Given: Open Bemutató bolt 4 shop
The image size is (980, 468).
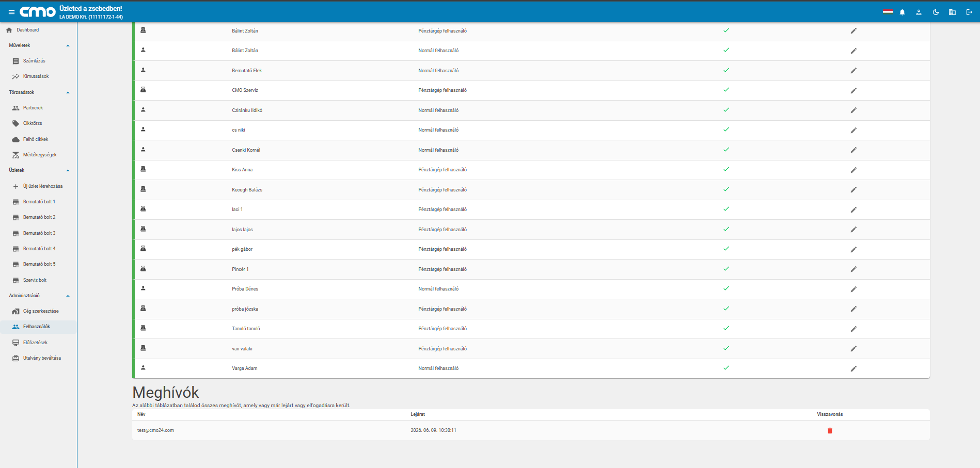Looking at the screenshot, I should (38, 249).
